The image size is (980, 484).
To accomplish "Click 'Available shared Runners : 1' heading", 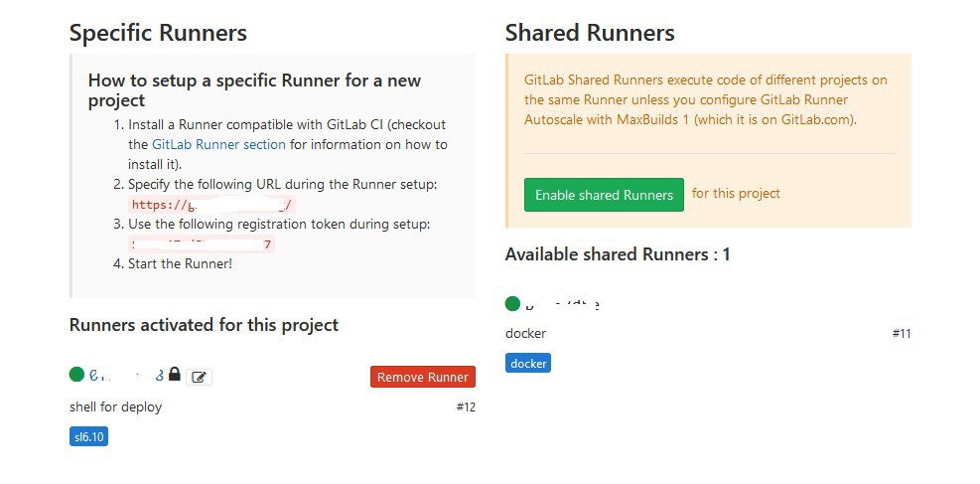I will coord(618,254).
